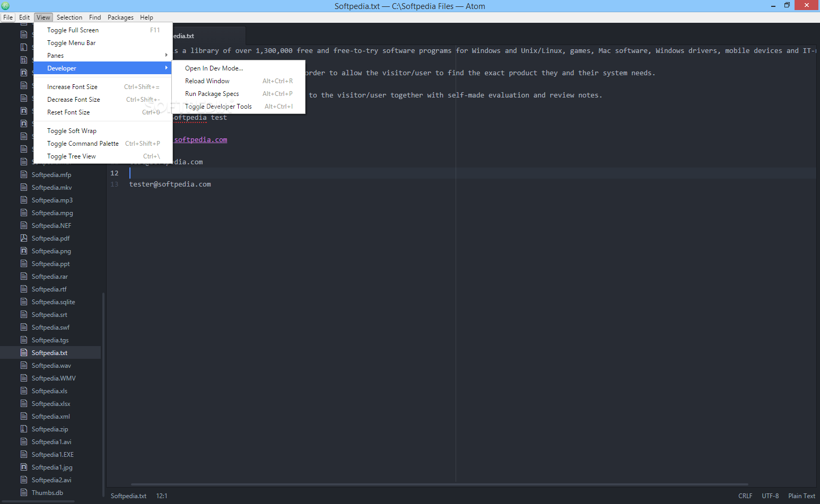Select Softpedia2.avi in tree view
The width and height of the screenshot is (820, 504).
tap(51, 480)
